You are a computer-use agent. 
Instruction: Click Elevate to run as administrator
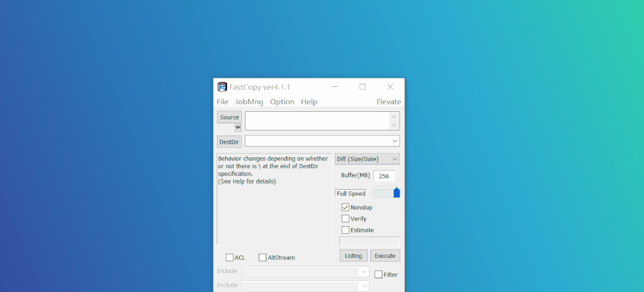point(388,102)
